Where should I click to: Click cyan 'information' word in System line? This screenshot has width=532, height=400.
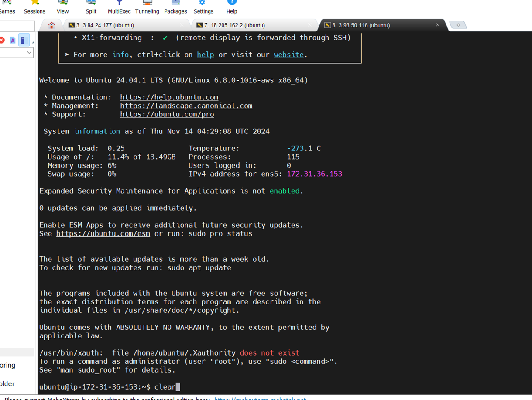(97, 131)
